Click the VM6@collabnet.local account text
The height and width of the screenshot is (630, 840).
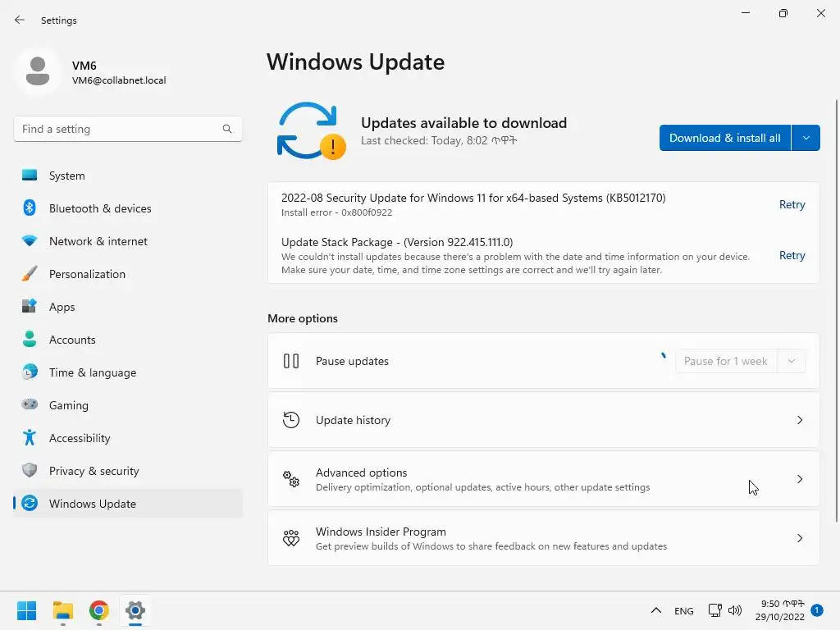tap(119, 80)
